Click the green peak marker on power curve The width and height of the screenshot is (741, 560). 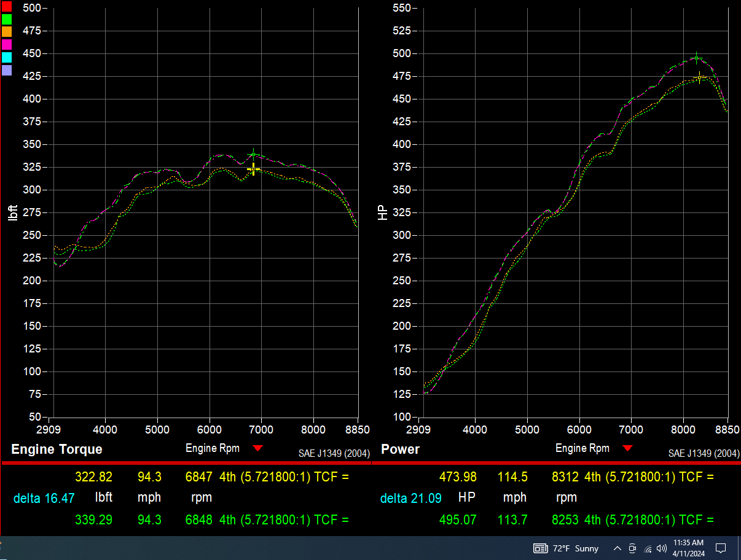tap(696, 58)
